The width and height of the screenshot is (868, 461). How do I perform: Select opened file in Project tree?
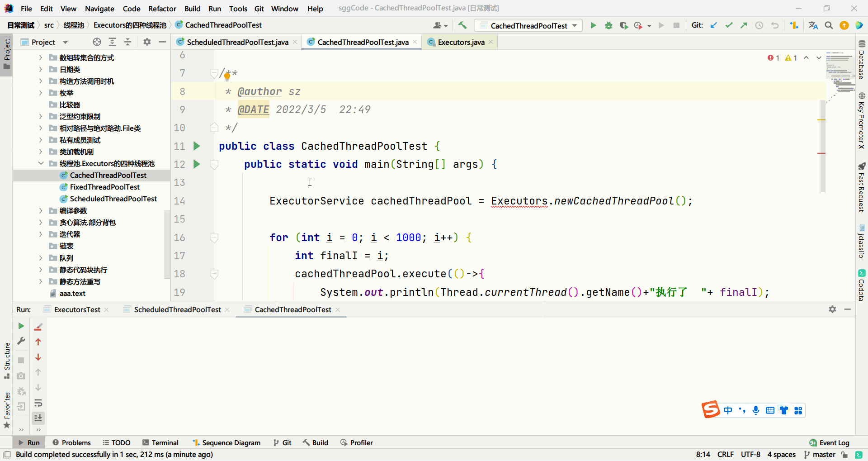pos(97,42)
